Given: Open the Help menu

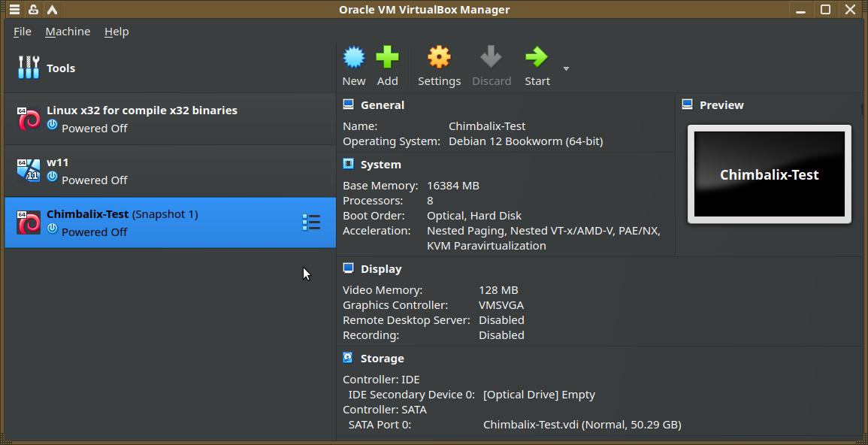Looking at the screenshot, I should pyautogui.click(x=116, y=32).
